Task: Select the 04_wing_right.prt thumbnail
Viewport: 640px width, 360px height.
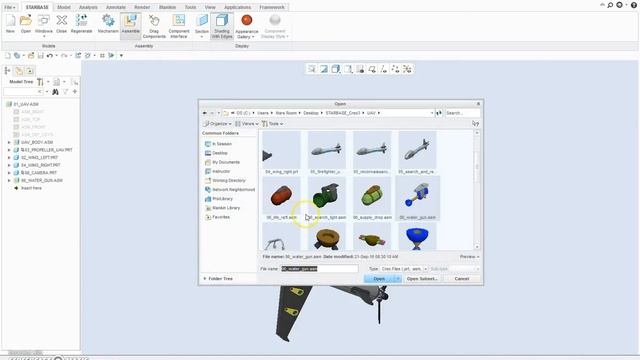Action: [281, 153]
